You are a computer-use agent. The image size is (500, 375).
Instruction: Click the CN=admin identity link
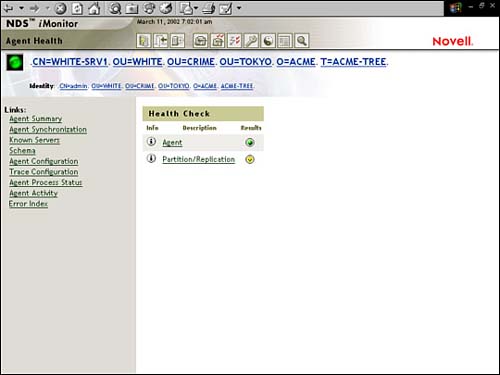click(x=73, y=86)
